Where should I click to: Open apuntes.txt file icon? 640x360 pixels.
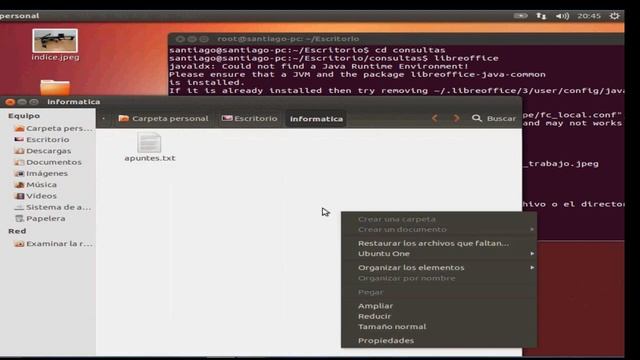[149, 143]
